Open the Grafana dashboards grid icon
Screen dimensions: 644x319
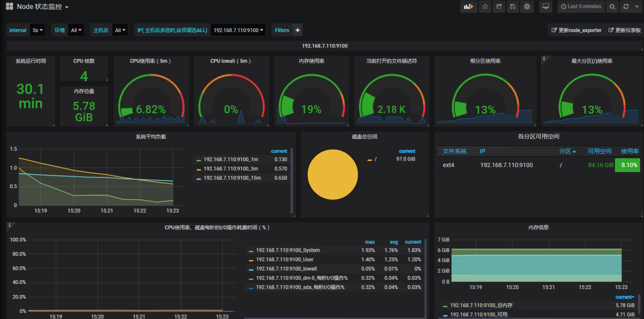click(x=9, y=6)
